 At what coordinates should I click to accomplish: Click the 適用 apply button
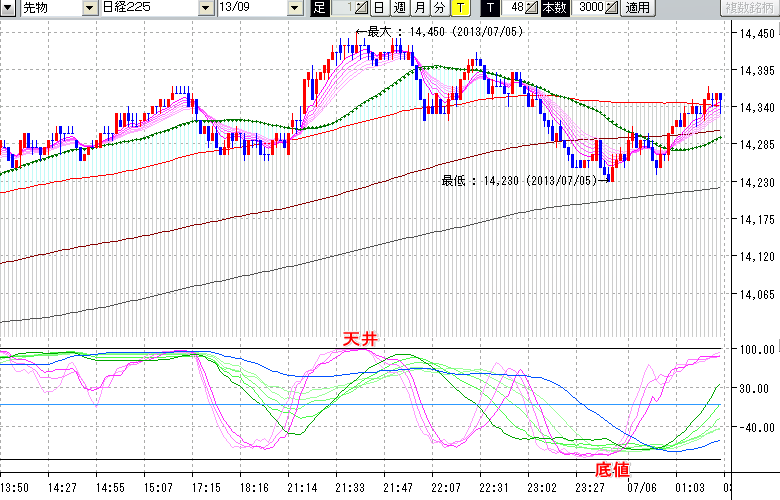(637, 8)
